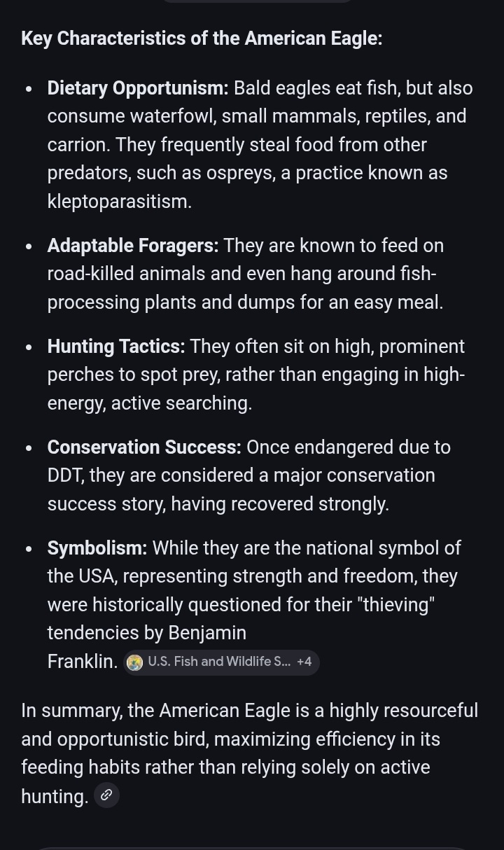Click the "Symbolism:" bold label

point(97,548)
